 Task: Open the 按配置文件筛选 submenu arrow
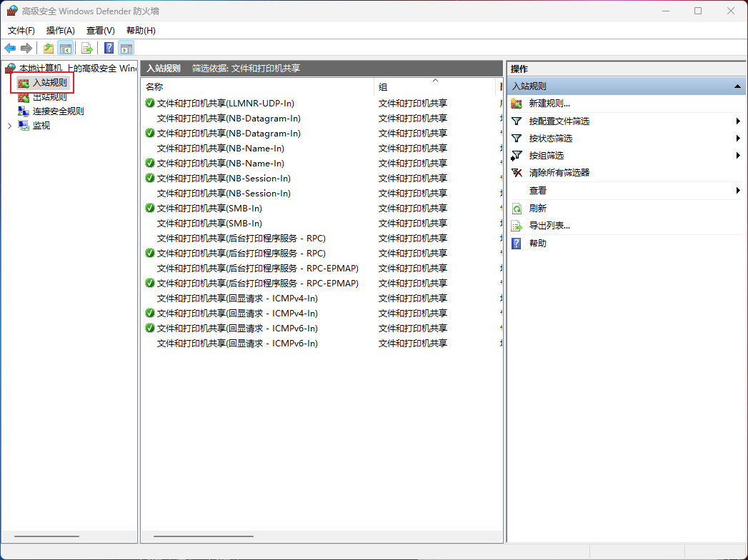click(x=738, y=121)
